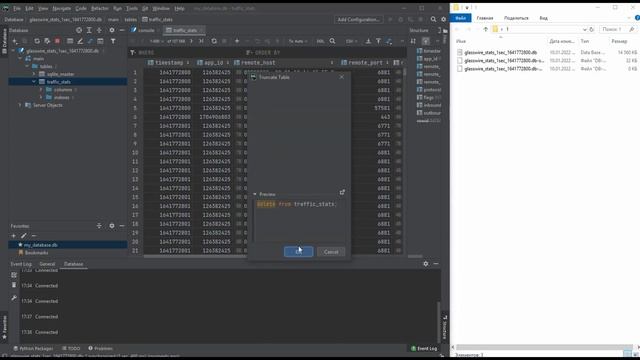Sort by timestamp column header

[169, 63]
